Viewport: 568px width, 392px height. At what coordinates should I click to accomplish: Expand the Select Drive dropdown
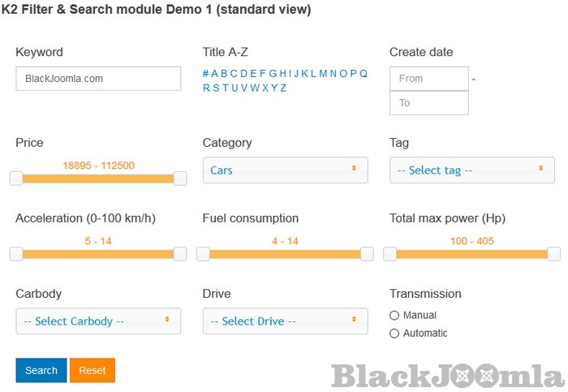pyautogui.click(x=285, y=321)
